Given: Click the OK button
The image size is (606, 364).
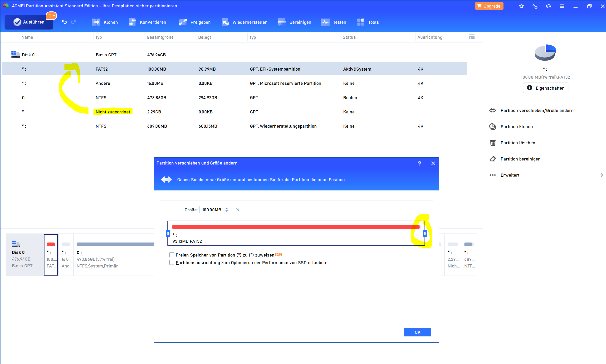Looking at the screenshot, I should click(x=417, y=332).
